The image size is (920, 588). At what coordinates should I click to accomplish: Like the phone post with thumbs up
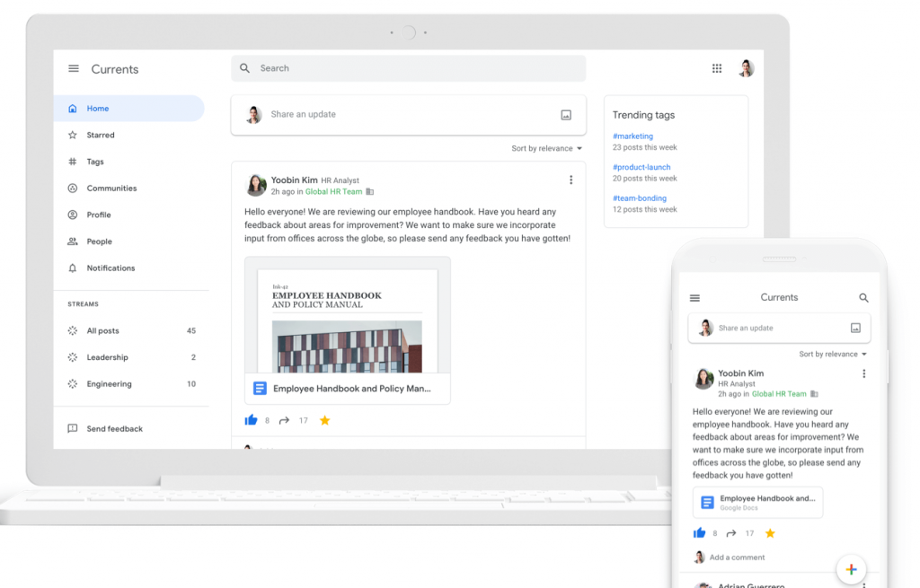tap(699, 532)
